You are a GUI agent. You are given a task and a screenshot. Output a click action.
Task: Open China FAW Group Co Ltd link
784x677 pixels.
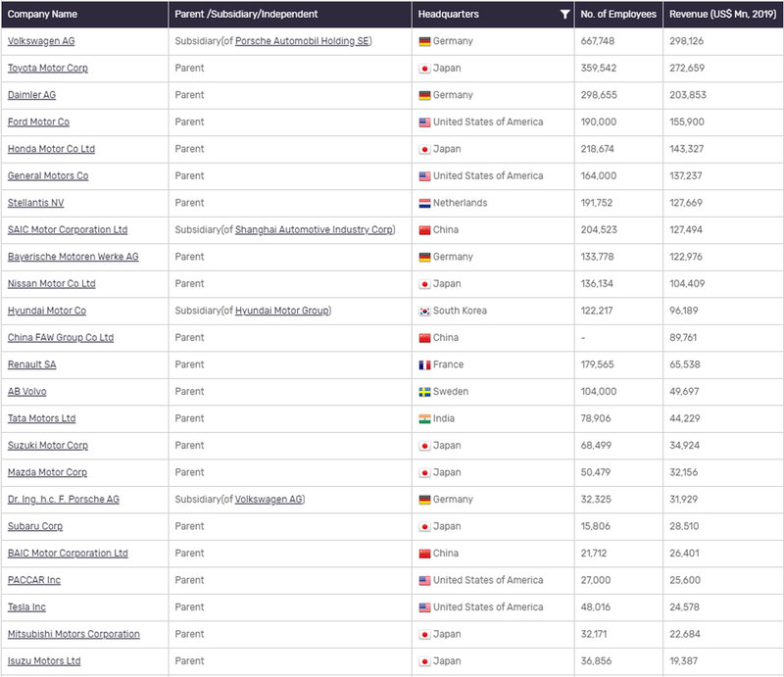[x=61, y=338]
